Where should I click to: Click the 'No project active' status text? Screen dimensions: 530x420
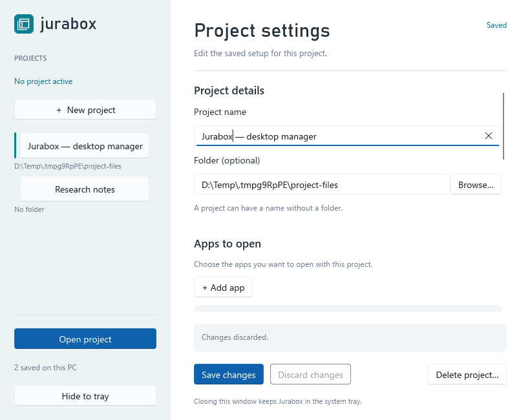coord(43,81)
